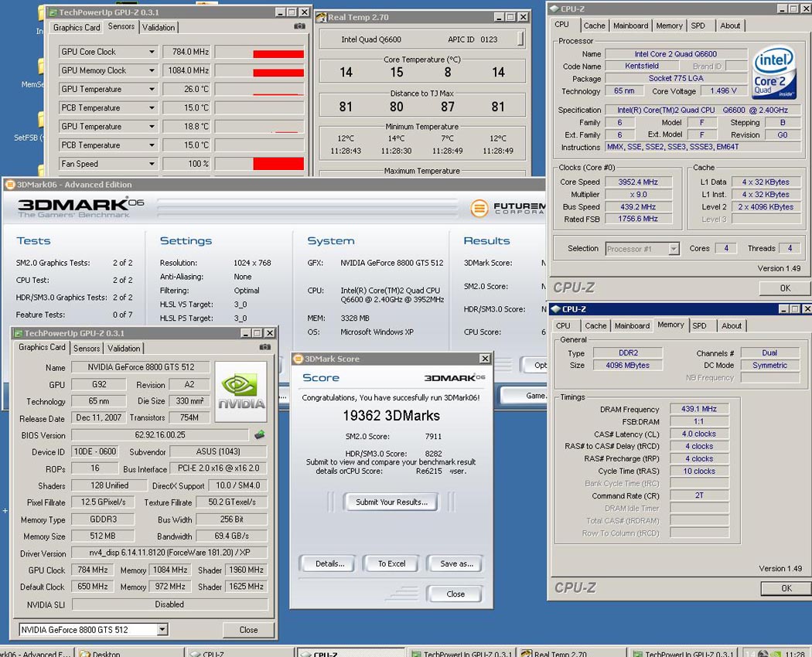The height and width of the screenshot is (657, 812).
Task: Click NVIDIA SLI Disabled field
Action: [170, 604]
